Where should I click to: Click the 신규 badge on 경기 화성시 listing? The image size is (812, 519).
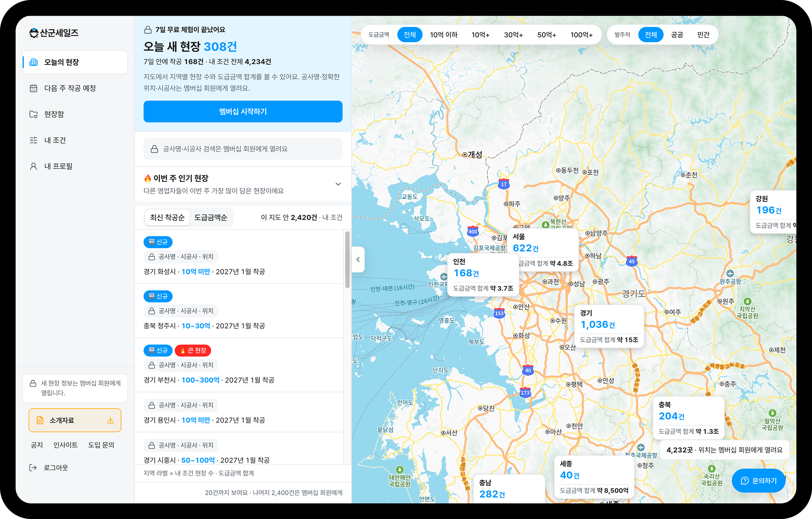pos(158,242)
